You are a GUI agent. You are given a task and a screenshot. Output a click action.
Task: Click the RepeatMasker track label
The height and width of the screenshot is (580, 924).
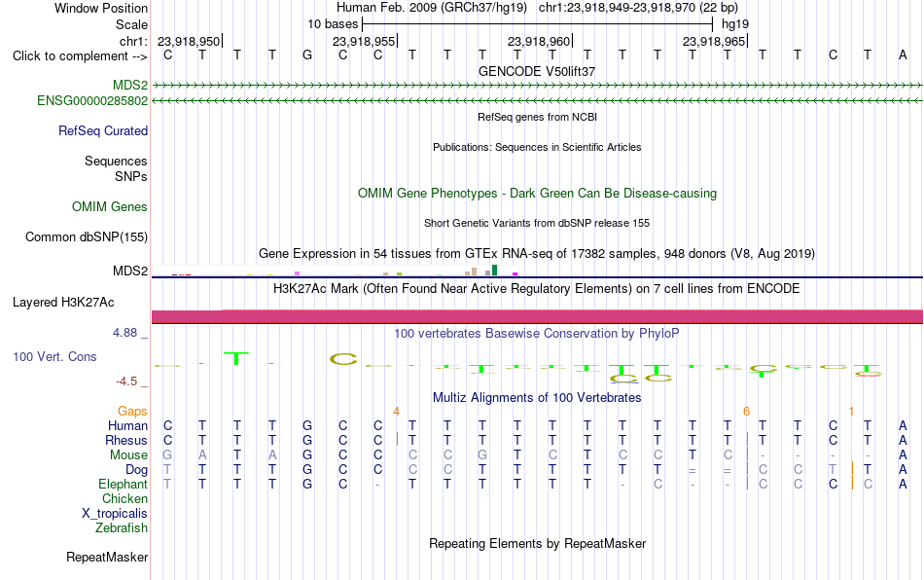click(x=107, y=557)
